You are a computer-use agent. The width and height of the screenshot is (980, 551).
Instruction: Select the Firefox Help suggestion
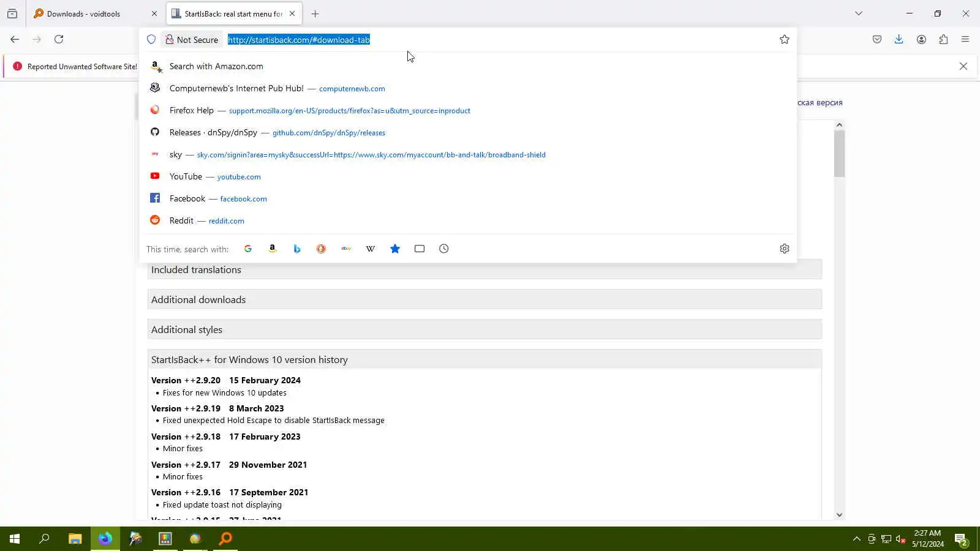[468, 110]
